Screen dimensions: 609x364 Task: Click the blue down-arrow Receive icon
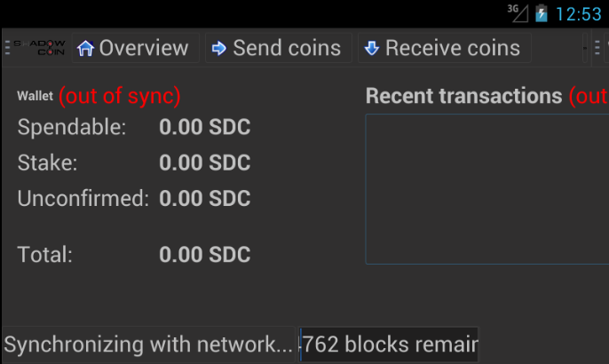(x=372, y=48)
